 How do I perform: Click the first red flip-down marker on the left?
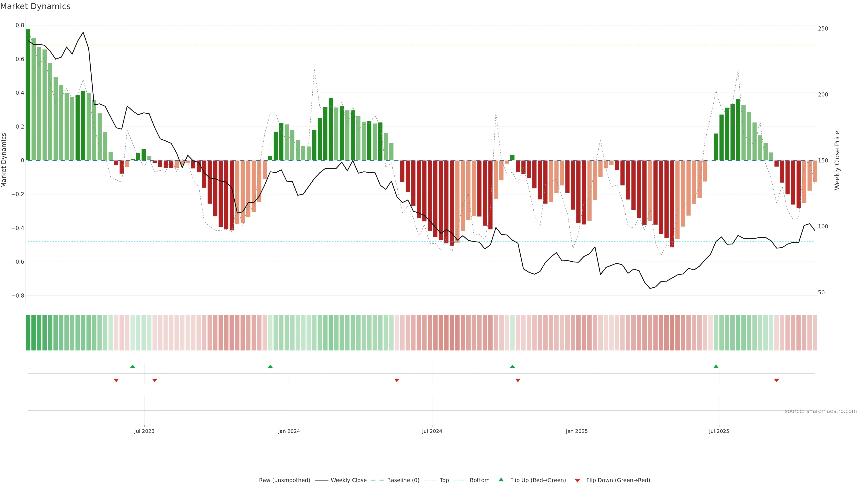pyautogui.click(x=116, y=380)
